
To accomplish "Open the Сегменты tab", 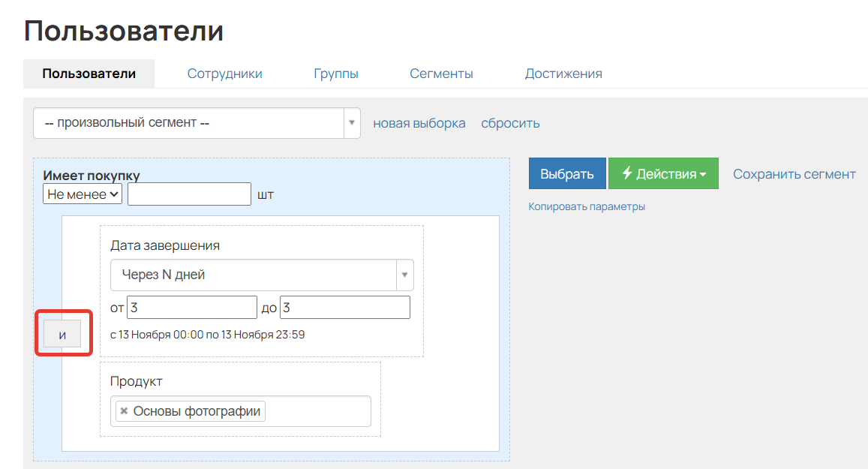I will (441, 73).
